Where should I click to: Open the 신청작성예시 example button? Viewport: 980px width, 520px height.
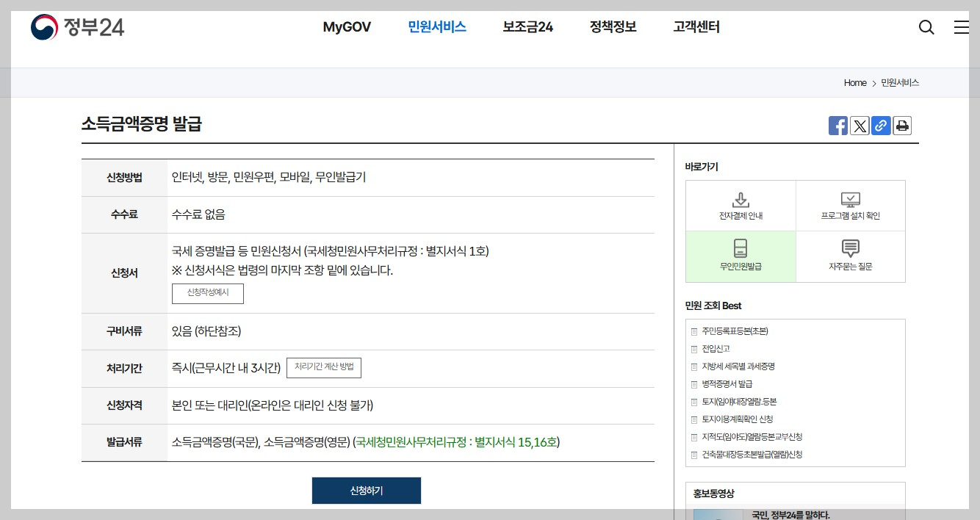click(206, 293)
